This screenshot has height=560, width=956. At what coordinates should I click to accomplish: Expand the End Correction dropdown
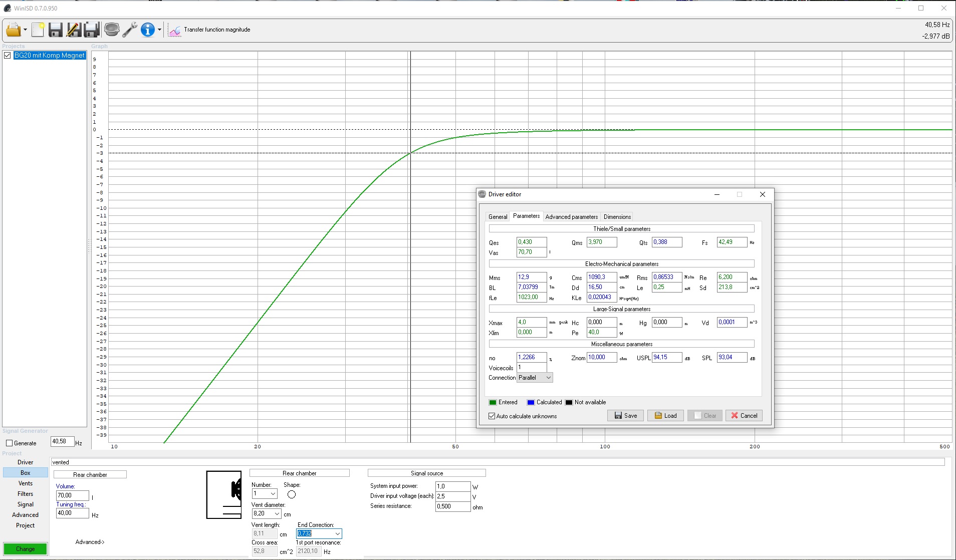338,534
